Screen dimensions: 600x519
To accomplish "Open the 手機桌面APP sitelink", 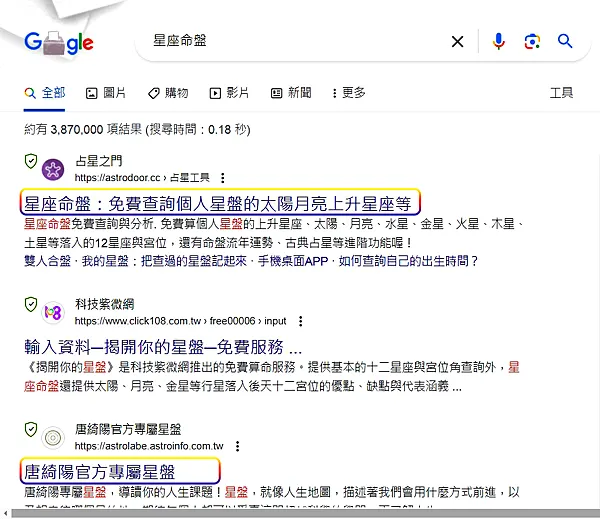I will point(293,261).
